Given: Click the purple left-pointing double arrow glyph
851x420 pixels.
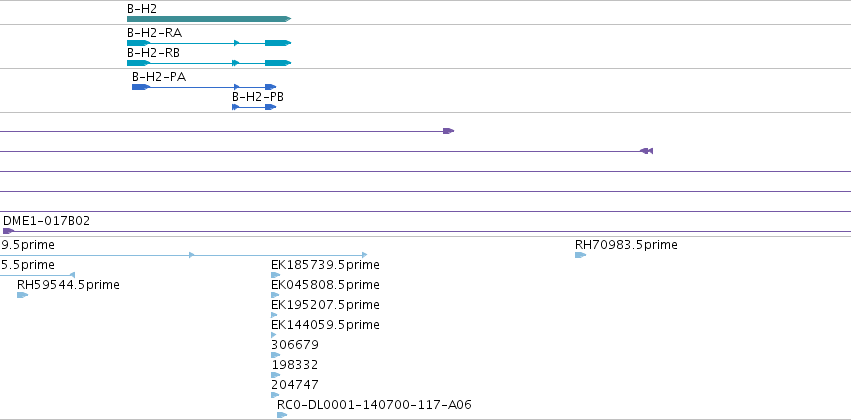Looking at the screenshot, I should pos(646,151).
